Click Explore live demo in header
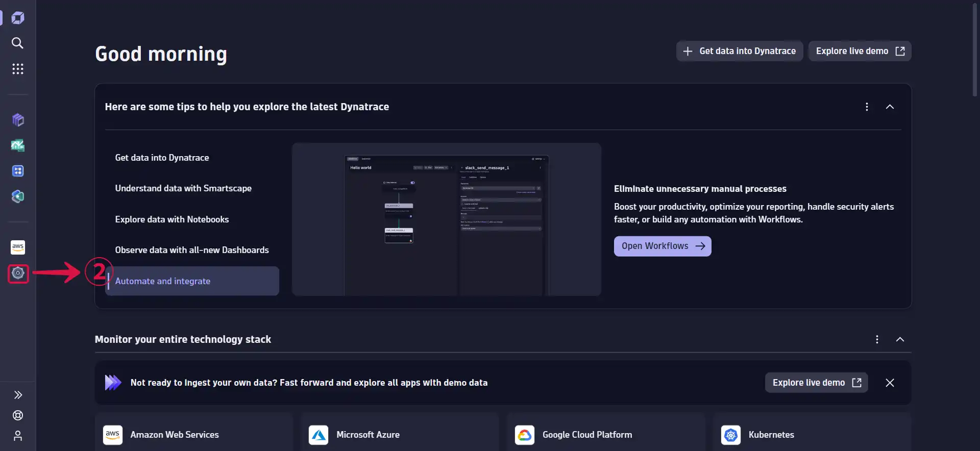 (x=860, y=51)
